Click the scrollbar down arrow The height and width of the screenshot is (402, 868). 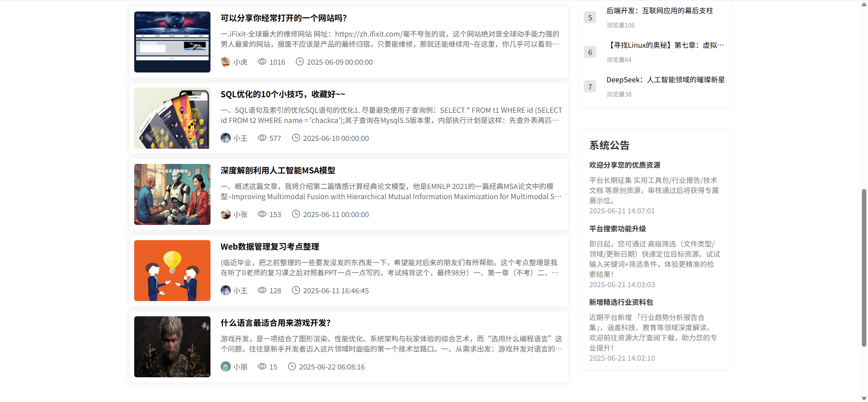click(x=864, y=399)
